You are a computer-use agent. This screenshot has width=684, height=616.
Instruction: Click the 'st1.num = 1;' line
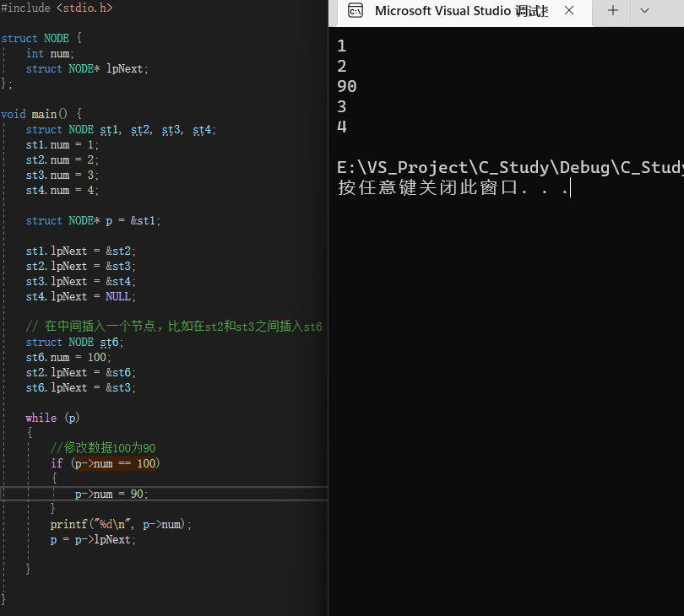coord(62,145)
